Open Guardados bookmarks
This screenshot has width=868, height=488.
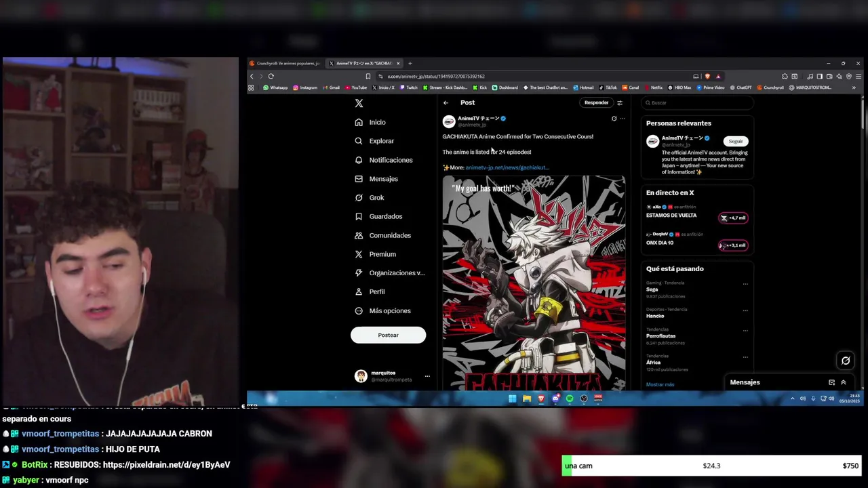378,216
